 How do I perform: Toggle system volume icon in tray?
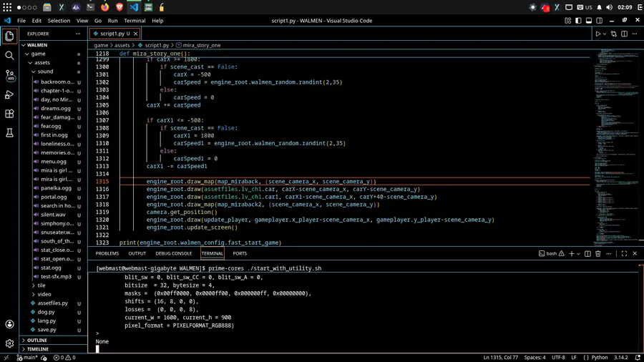(609, 7)
